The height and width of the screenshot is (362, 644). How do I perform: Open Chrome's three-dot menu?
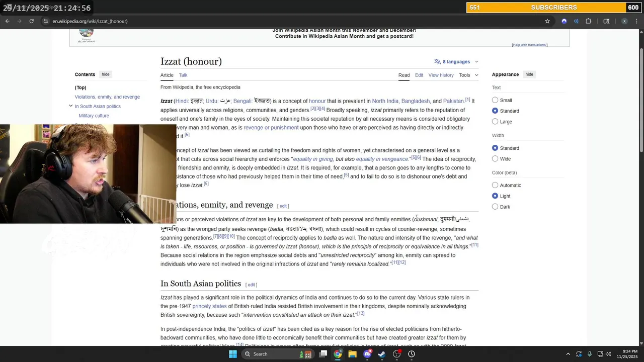636,21
